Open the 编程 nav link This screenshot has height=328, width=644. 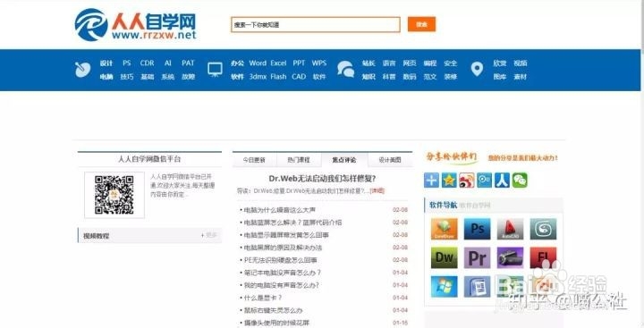pyautogui.click(x=430, y=63)
